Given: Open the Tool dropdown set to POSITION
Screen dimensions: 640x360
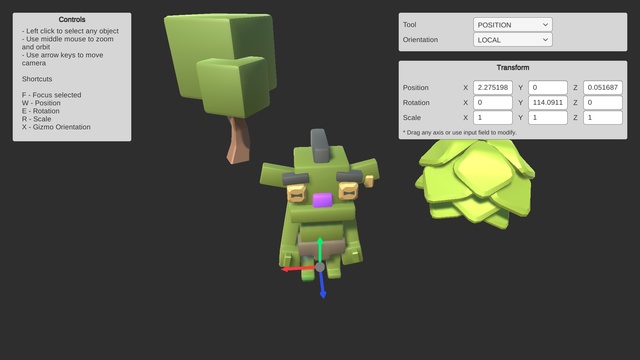Looking at the screenshot, I should tap(513, 24).
